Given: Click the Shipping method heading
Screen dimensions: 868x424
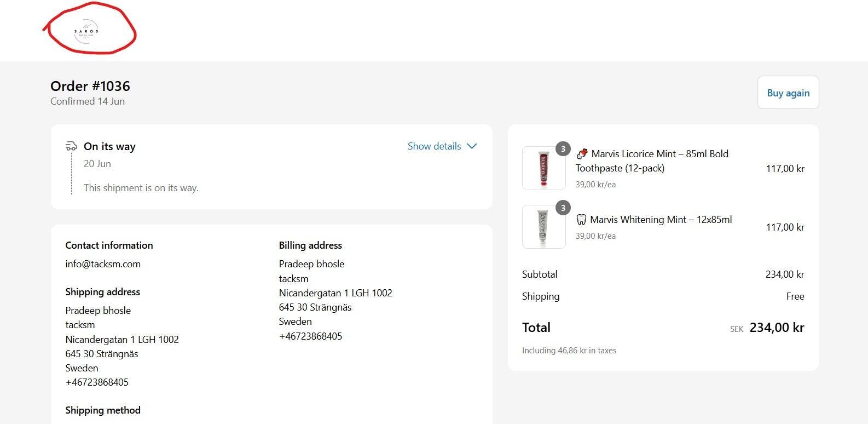Looking at the screenshot, I should (103, 410).
